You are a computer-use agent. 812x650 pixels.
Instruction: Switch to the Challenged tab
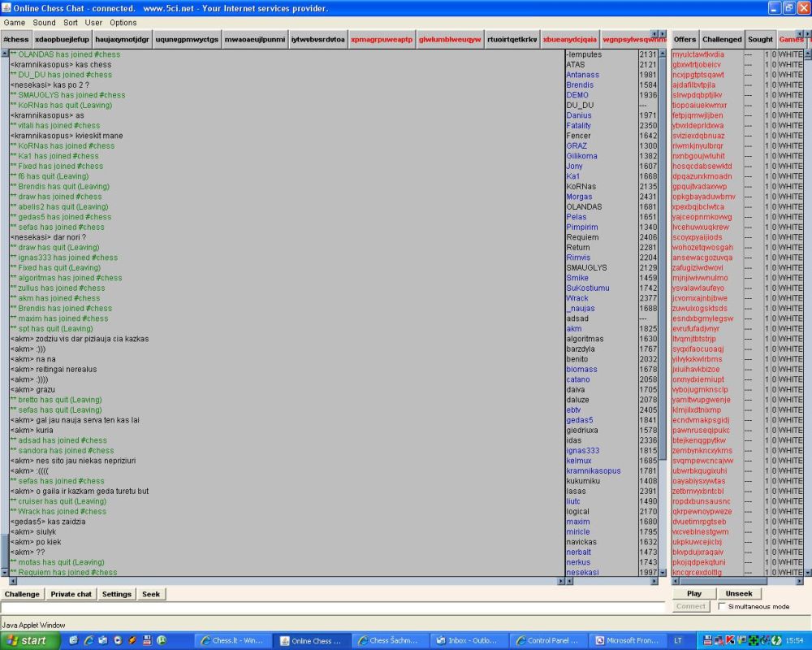[x=721, y=39]
